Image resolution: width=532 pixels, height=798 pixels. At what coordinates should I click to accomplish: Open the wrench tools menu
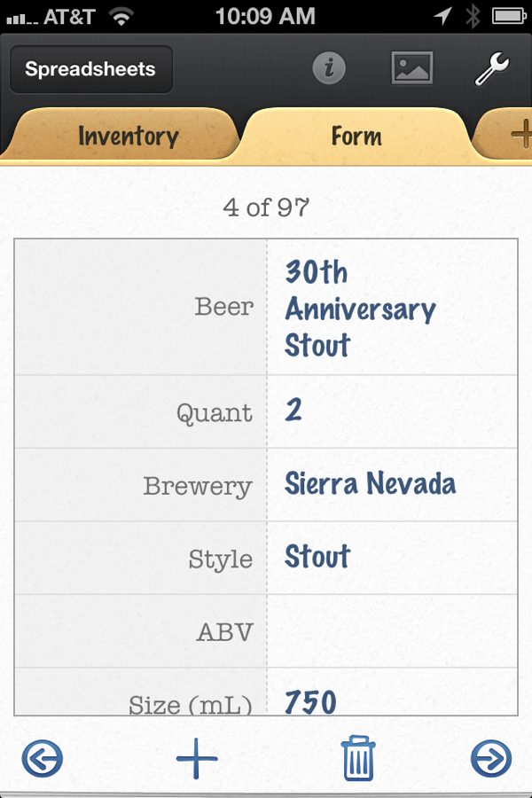pyautogui.click(x=492, y=68)
